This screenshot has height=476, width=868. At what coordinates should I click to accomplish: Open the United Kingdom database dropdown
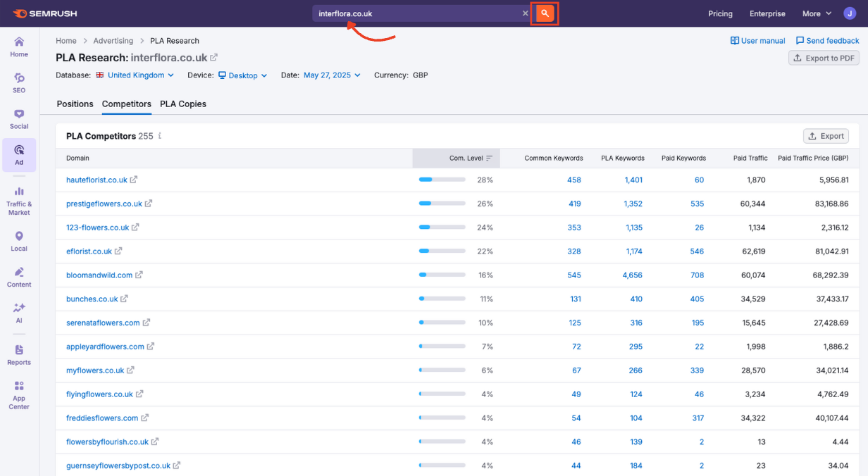pyautogui.click(x=135, y=75)
